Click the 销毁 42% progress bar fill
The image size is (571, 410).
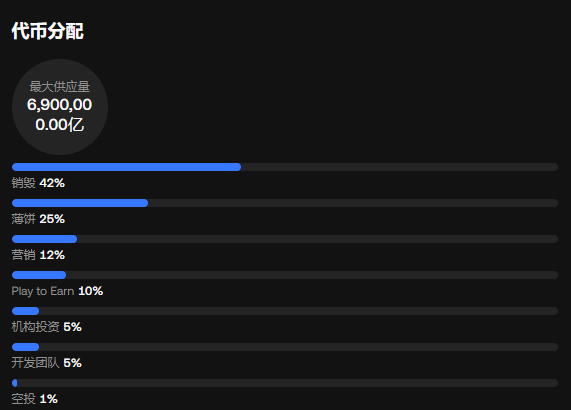click(x=126, y=167)
